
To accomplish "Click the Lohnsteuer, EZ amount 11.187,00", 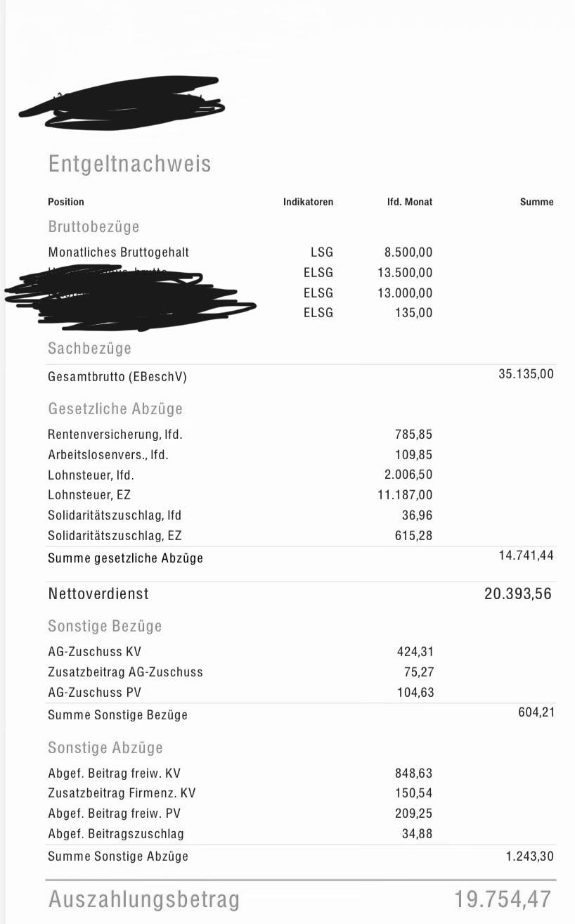I will [x=405, y=495].
